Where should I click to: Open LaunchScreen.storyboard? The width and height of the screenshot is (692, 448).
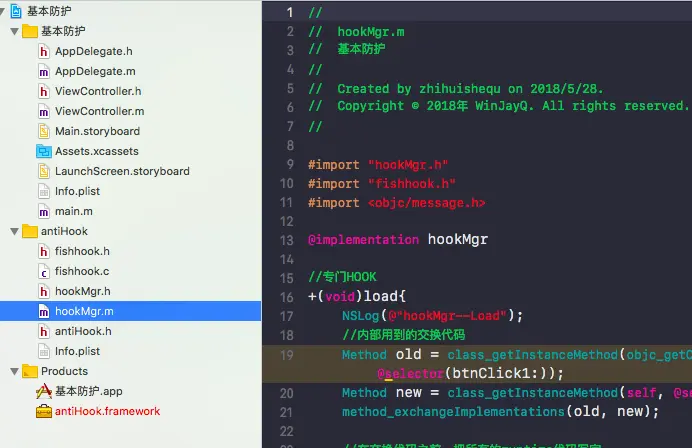click(122, 171)
